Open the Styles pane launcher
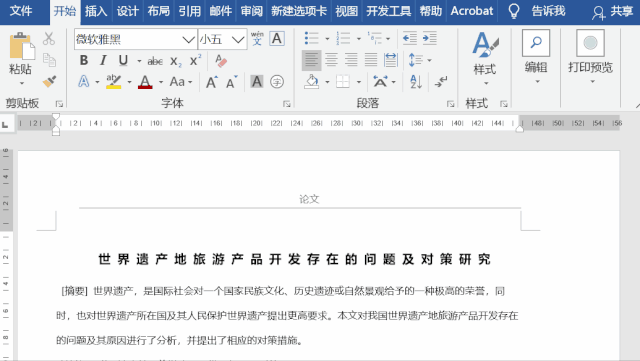Screen dimensions: 640x361 point(504,104)
